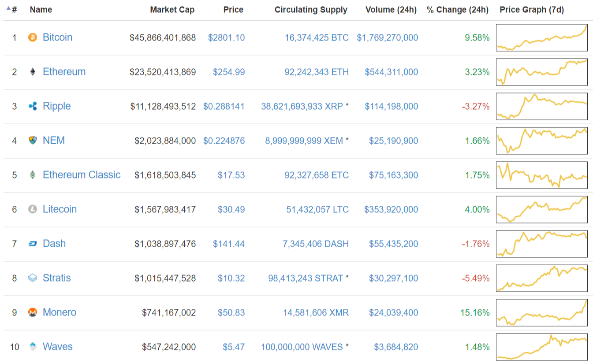Open the NEM name link

(54, 141)
